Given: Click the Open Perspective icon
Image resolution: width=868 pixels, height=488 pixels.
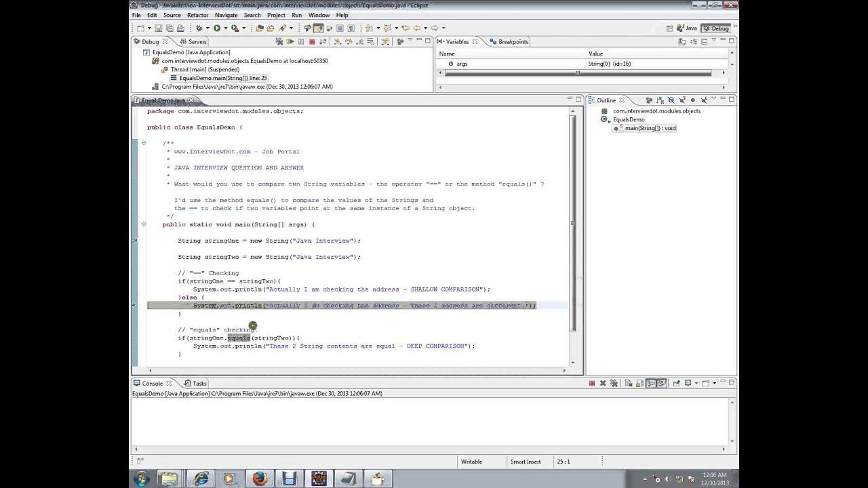Looking at the screenshot, I should pyautogui.click(x=669, y=28).
